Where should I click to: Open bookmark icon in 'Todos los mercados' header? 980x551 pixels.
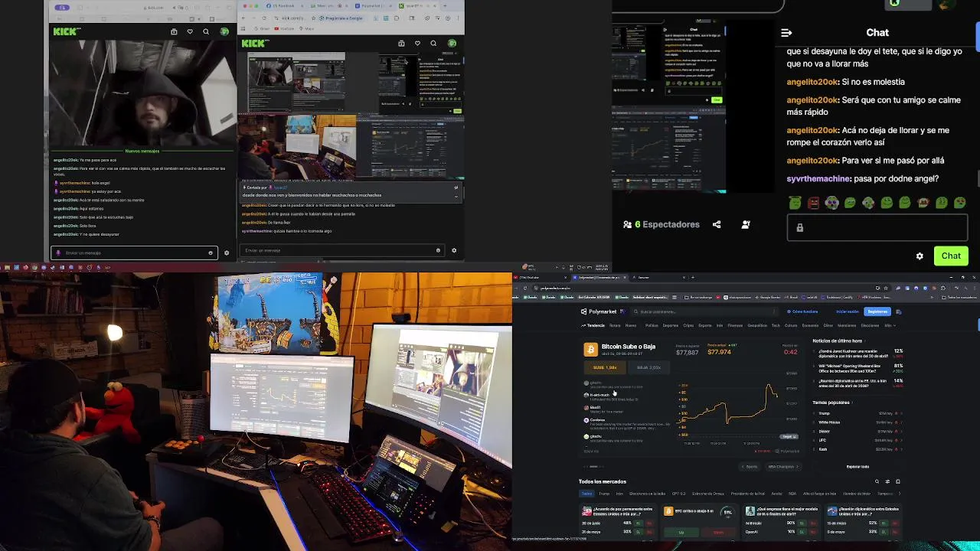point(898,481)
